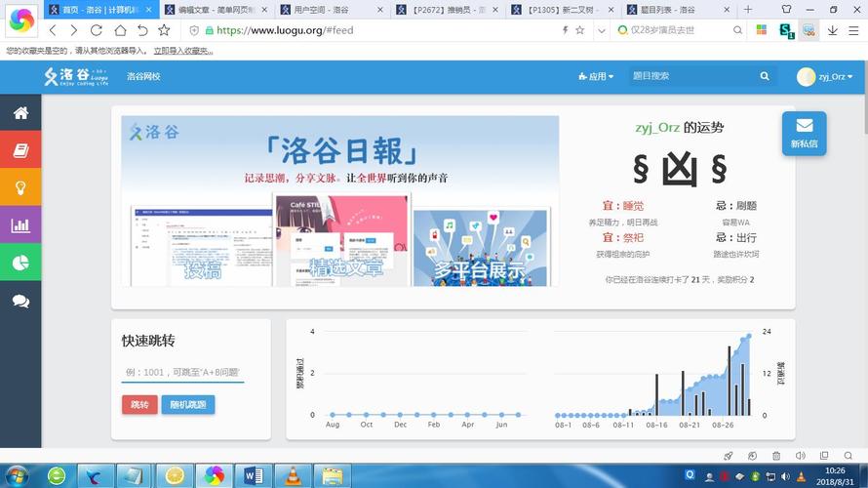This screenshot has width=868, height=488.
Task: Click the Luogu logo in header
Action: pos(76,76)
